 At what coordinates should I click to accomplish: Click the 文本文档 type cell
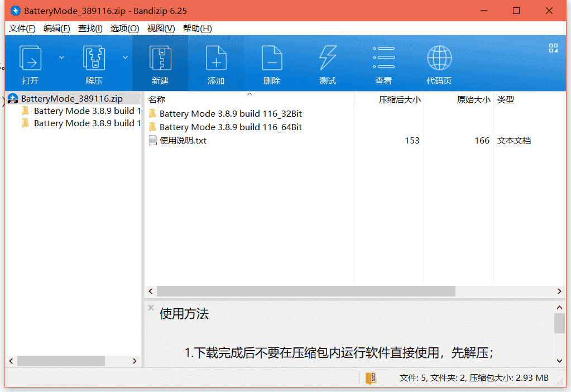pyautogui.click(x=514, y=141)
